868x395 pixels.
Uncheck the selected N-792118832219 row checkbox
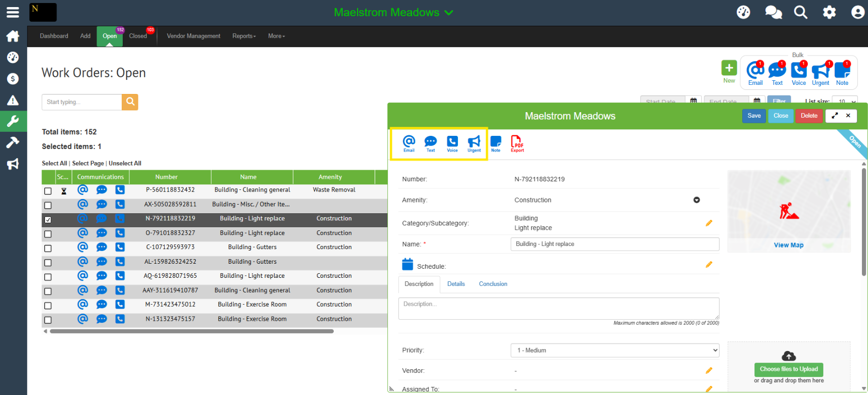point(48,220)
